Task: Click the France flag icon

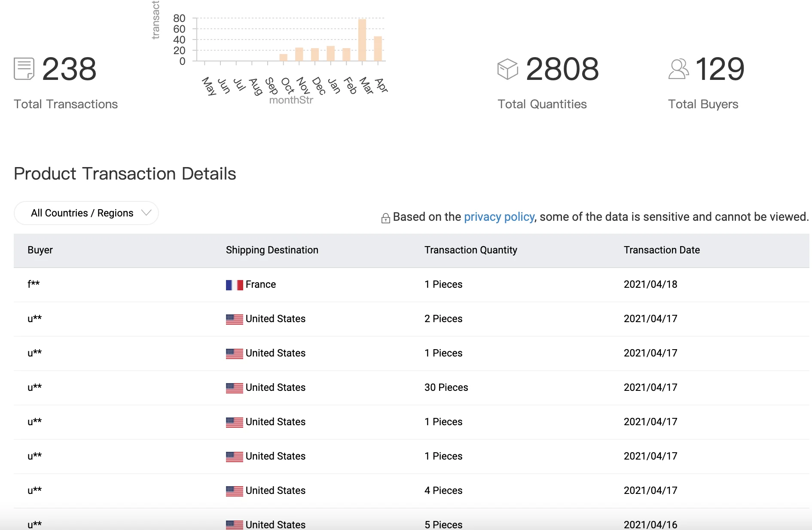Action: coord(234,285)
